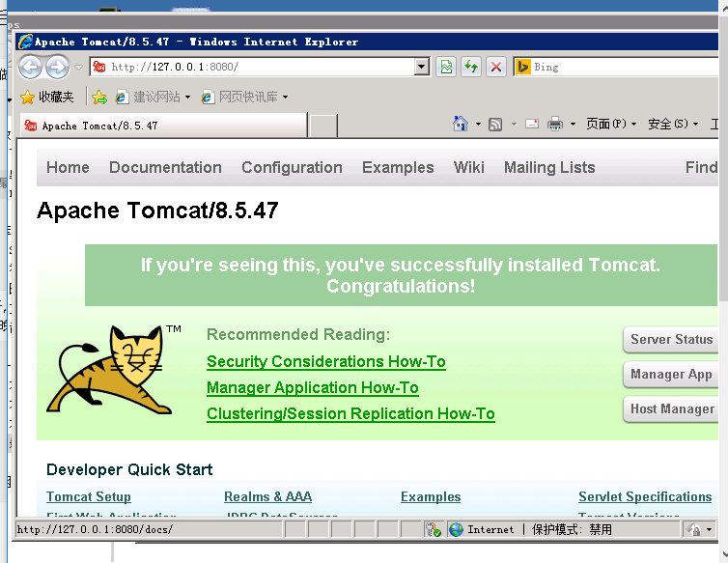The width and height of the screenshot is (728, 563).
Task: Click the address bar URL field
Action: 260,67
